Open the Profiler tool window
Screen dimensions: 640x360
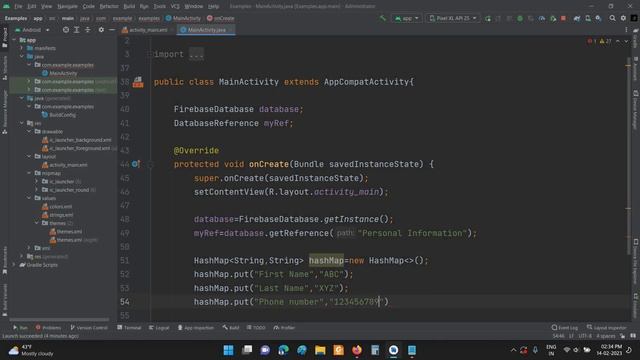pos(284,327)
